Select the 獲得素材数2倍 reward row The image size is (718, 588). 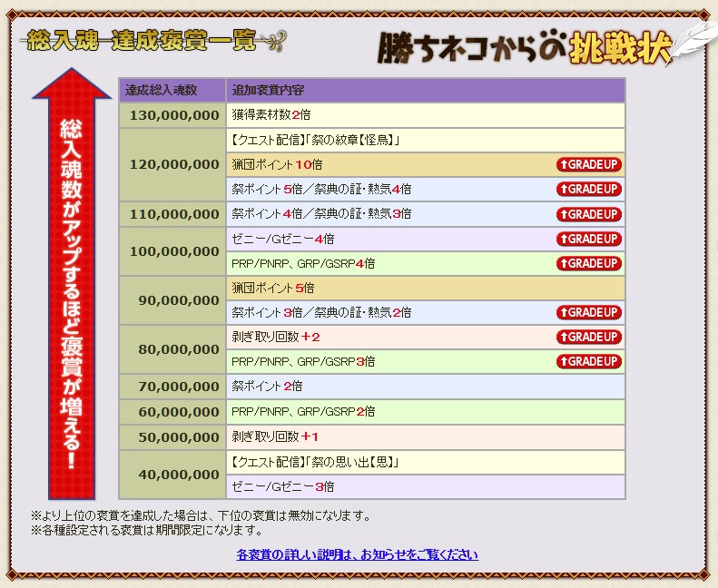(426, 115)
